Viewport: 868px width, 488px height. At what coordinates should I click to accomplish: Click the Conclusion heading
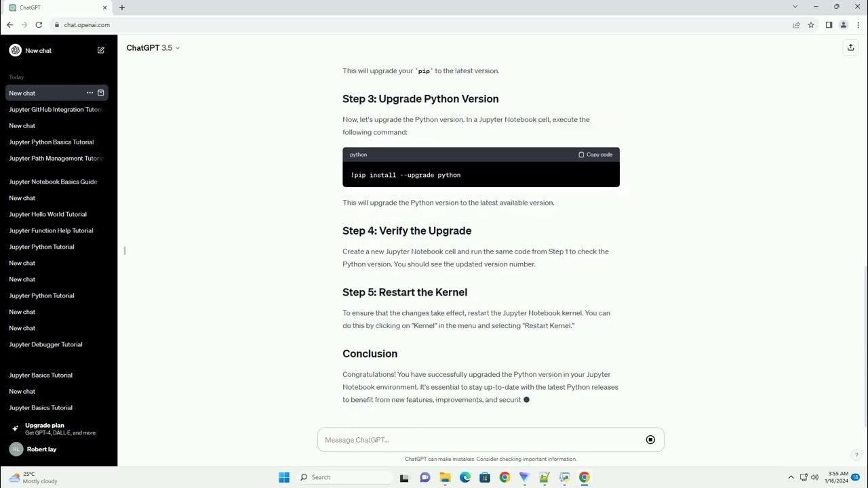[370, 354]
